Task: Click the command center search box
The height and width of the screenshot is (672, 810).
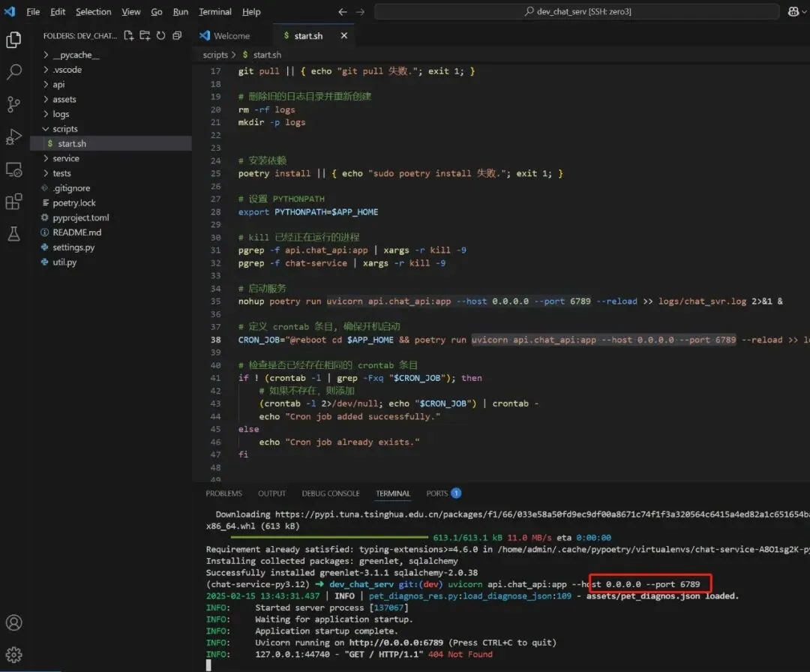Action: click(577, 11)
